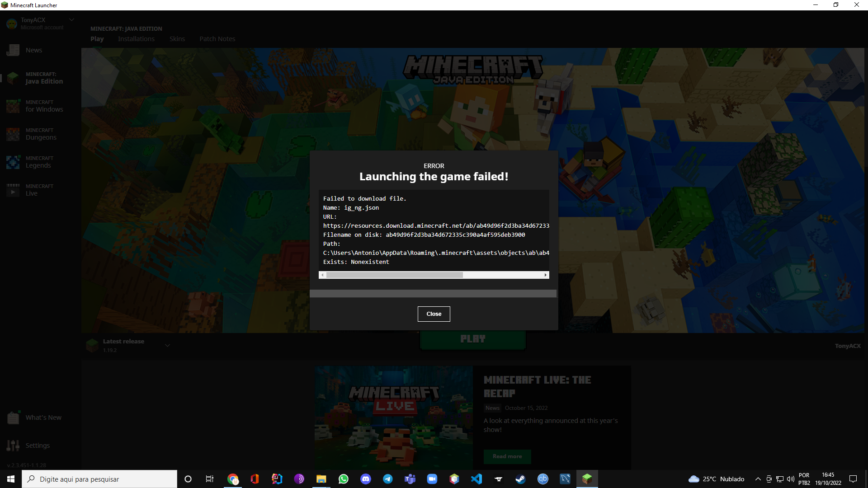Screen dimensions: 868x488
Task: Open Minecraft Legends sidebar icon
Action: tap(13, 162)
